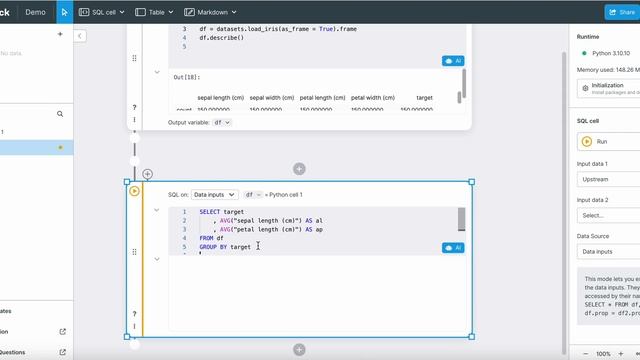Image resolution: width=640 pixels, height=360 pixels.
Task: Open the Data inputs dropdown in SQL cell
Action: tap(214, 195)
